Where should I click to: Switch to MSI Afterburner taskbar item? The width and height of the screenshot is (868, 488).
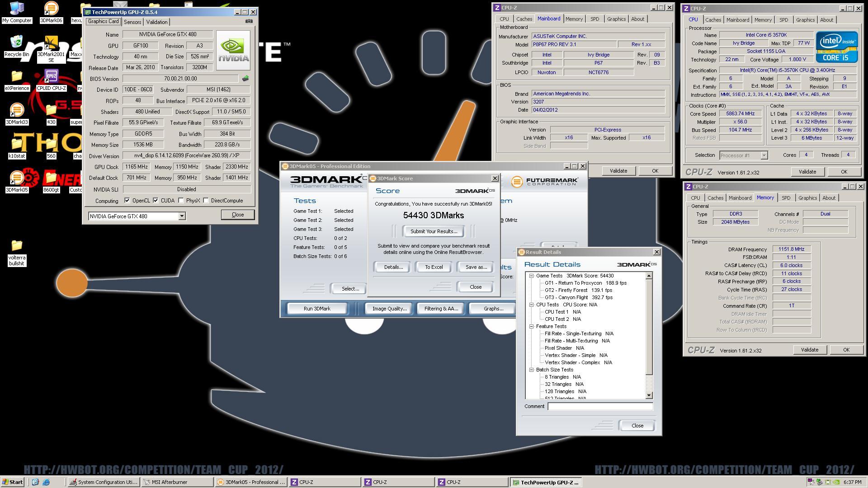(177, 482)
